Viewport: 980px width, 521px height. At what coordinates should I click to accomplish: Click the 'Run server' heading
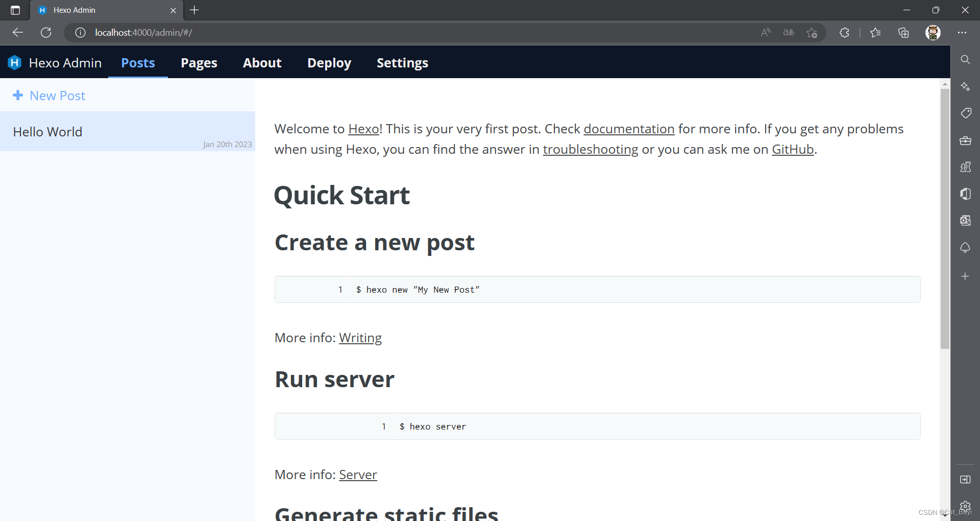pos(334,379)
